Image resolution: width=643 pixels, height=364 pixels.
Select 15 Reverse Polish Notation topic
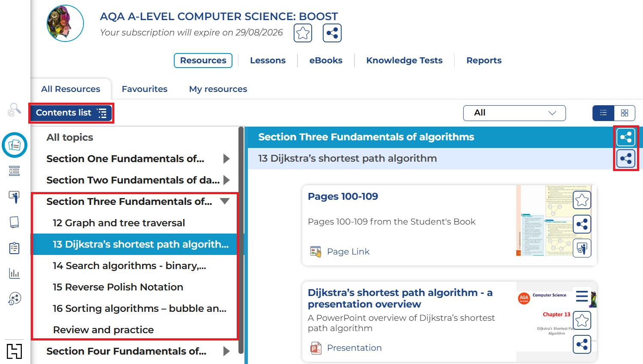pyautogui.click(x=118, y=287)
